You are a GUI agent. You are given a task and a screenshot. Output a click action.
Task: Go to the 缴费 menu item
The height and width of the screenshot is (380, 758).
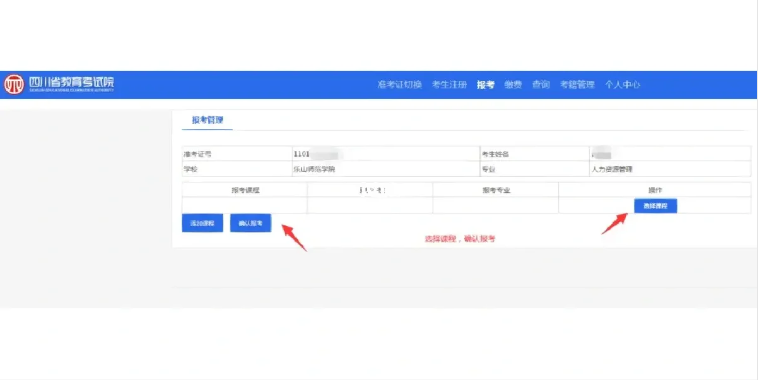(x=513, y=85)
